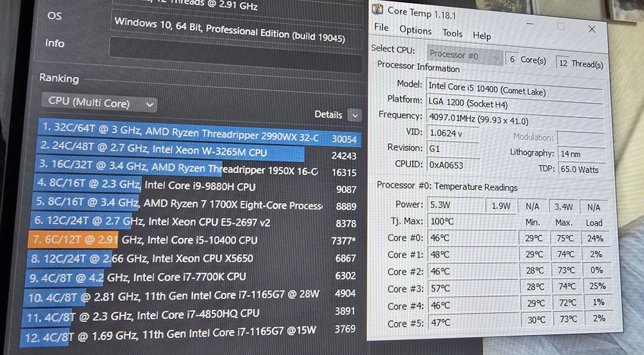Select Ryzen Threadripper 2990WX ranking row
644x355 pixels.
201,133
